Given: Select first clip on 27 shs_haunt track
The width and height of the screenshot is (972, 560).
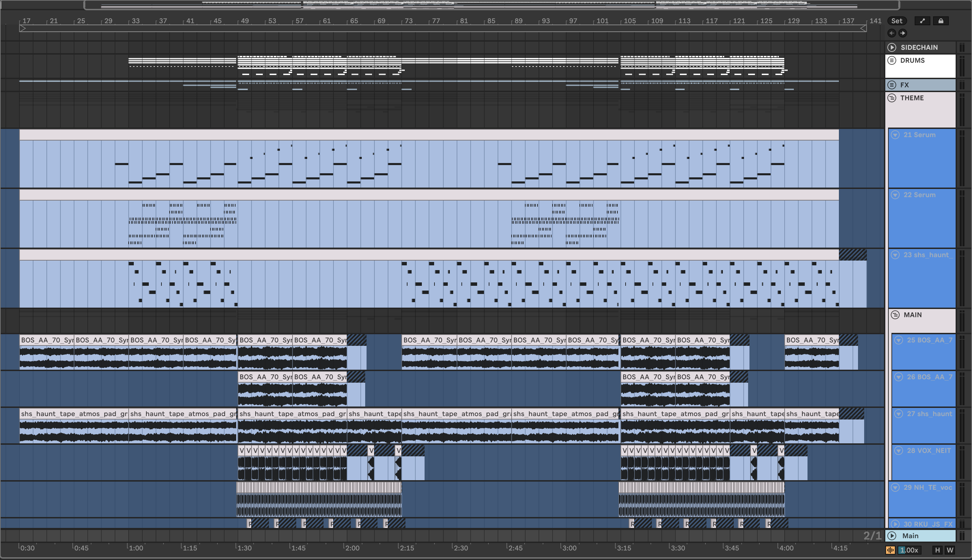Looking at the screenshot, I should click(x=74, y=426).
